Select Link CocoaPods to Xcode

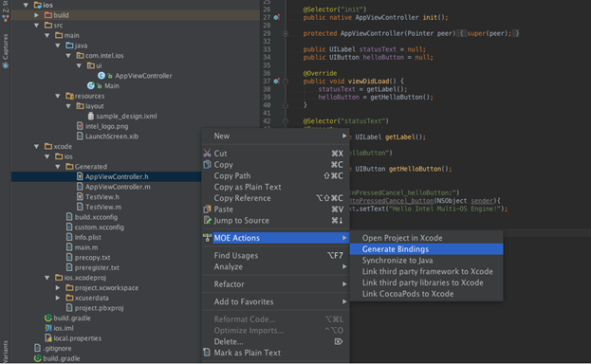426,294
